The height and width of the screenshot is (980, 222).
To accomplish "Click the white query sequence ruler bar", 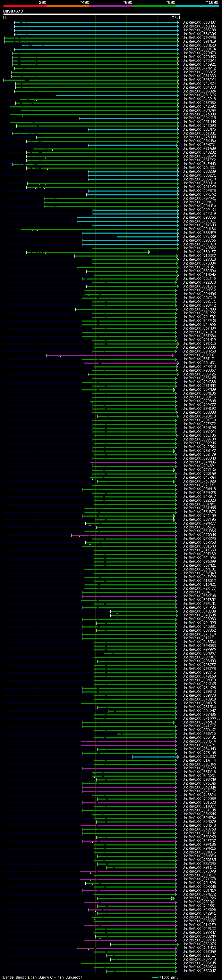I will point(92,14).
